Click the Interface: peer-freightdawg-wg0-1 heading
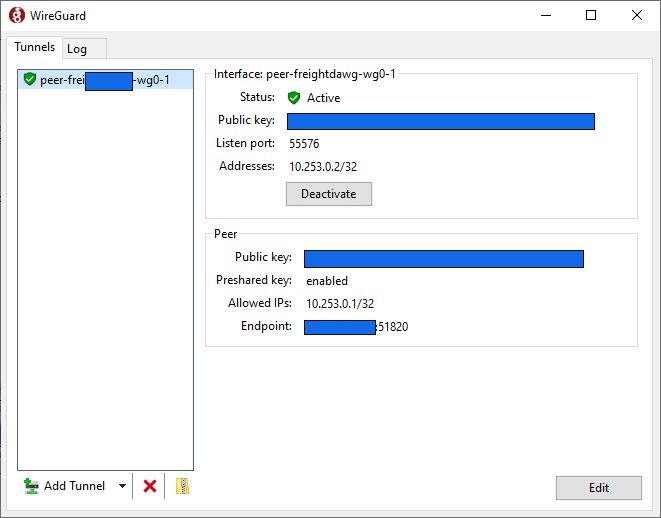The width and height of the screenshot is (661, 518). tap(304, 74)
